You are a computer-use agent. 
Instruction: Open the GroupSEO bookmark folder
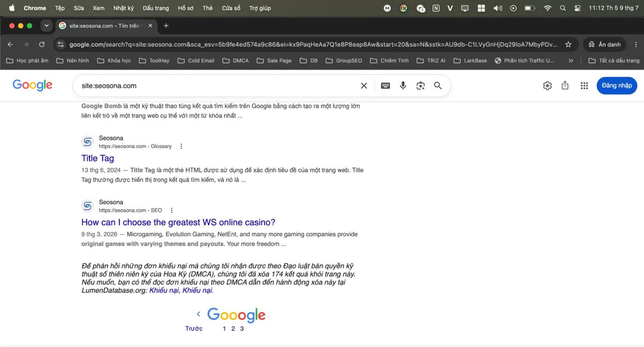pyautogui.click(x=344, y=61)
